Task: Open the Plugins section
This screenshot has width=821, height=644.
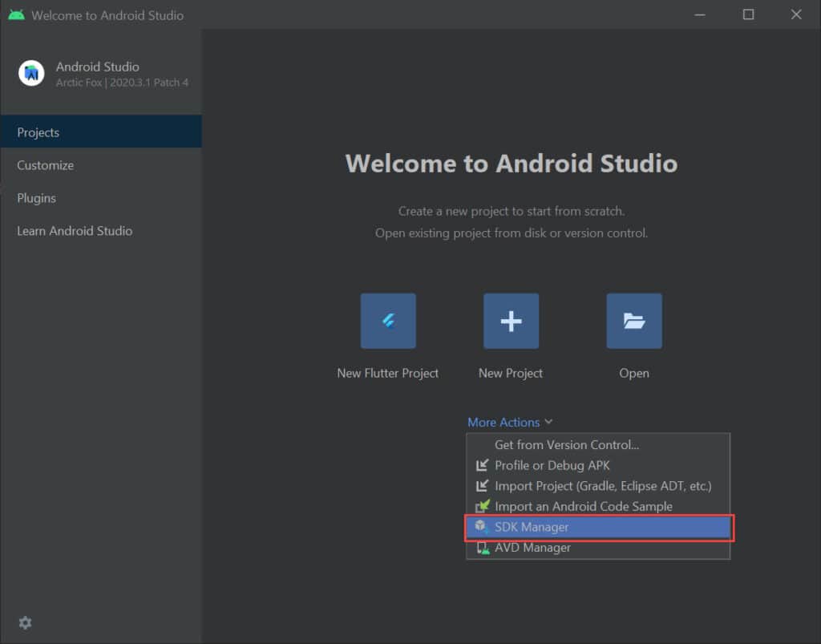Action: [x=37, y=198]
